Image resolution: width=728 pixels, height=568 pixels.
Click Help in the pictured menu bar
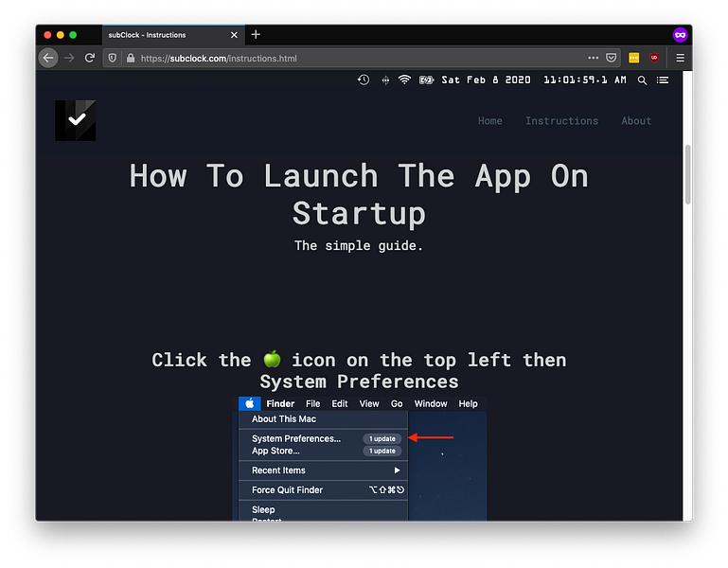tap(468, 403)
